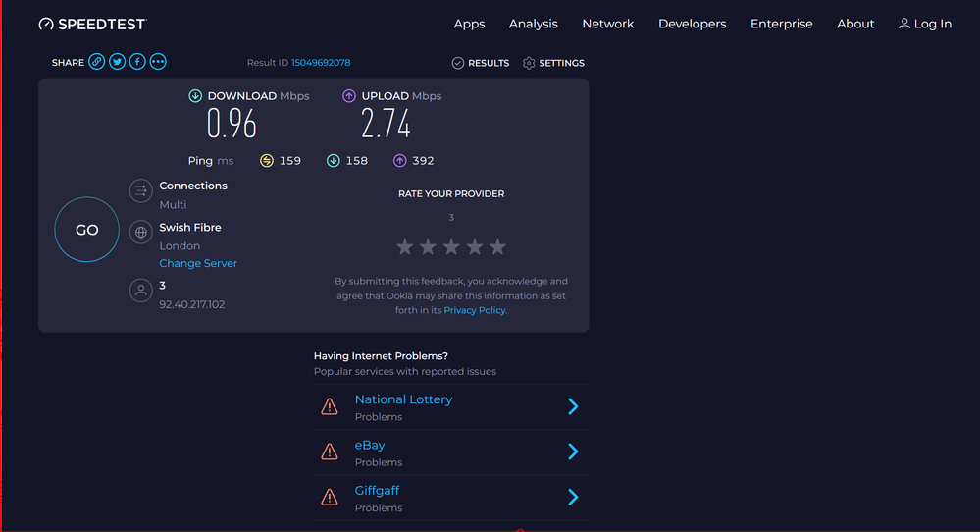This screenshot has height=532, width=980.
Task: Share result on Twitter
Action: (117, 61)
